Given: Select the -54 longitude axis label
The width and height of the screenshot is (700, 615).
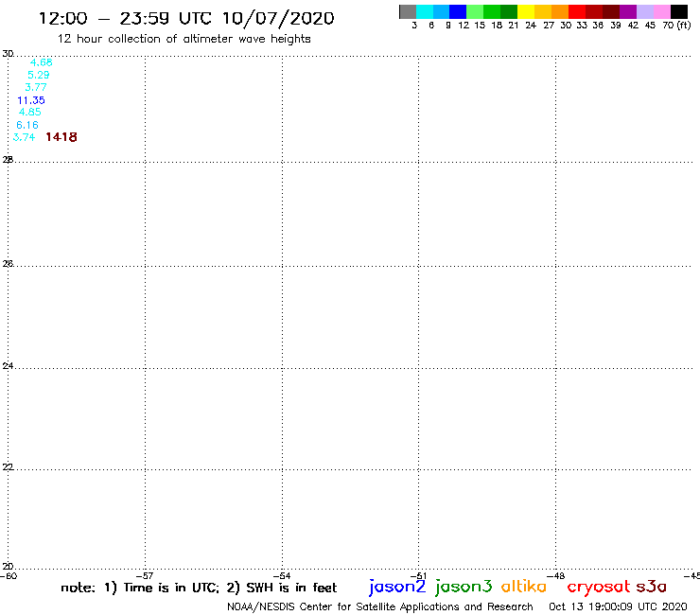Looking at the screenshot, I should click(282, 576).
